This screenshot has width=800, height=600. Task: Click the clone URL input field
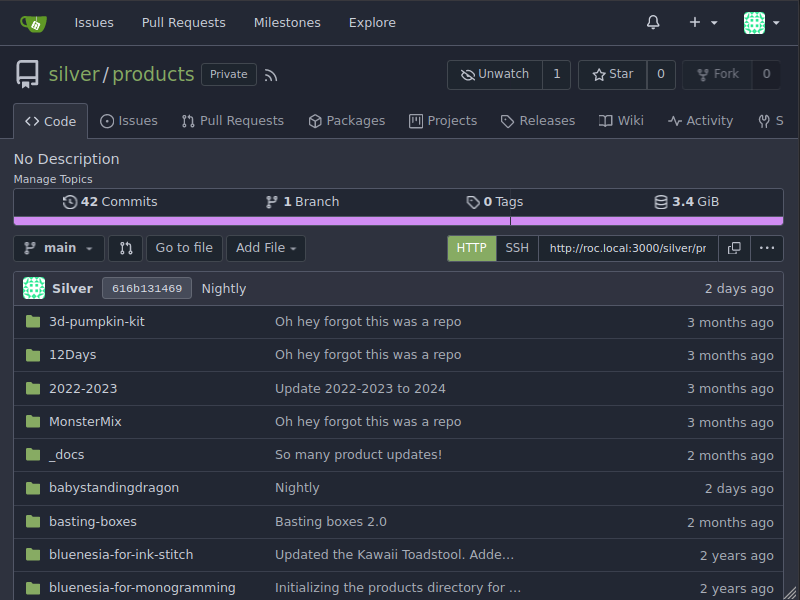point(628,248)
